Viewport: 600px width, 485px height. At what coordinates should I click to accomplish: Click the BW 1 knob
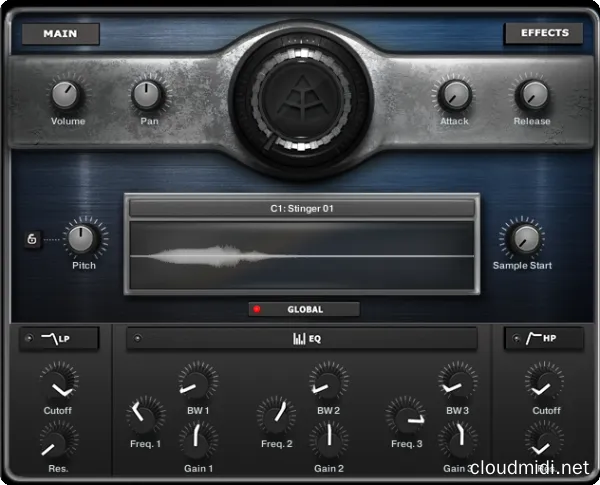pyautogui.click(x=198, y=382)
